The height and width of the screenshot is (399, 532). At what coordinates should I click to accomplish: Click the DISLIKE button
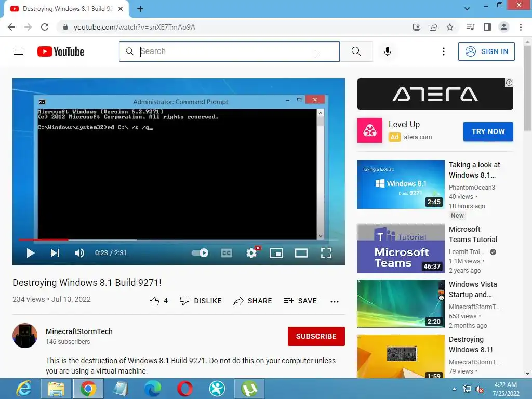[x=201, y=301]
